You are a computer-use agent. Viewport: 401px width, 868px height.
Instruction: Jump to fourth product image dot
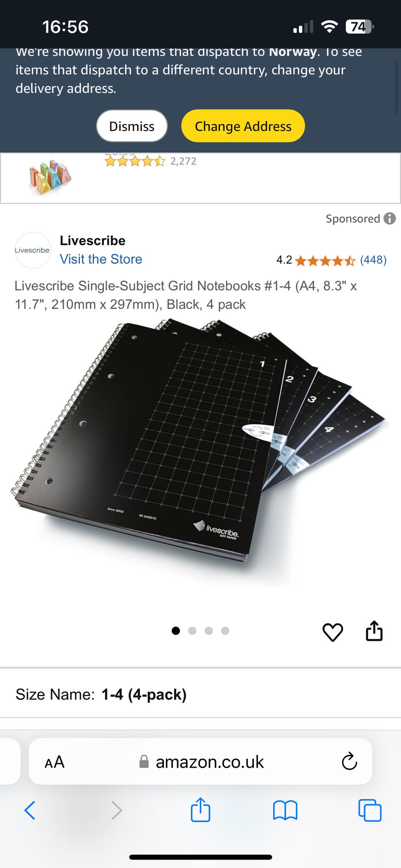225,631
